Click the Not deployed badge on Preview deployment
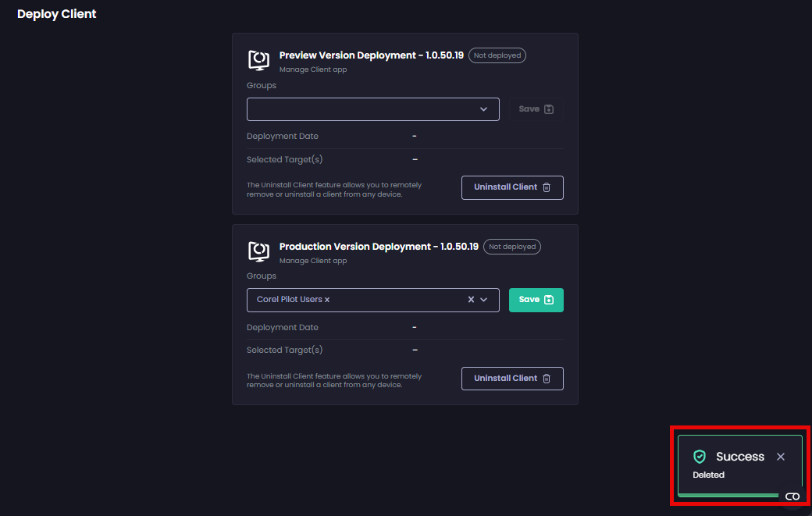The height and width of the screenshot is (516, 812). (x=497, y=55)
